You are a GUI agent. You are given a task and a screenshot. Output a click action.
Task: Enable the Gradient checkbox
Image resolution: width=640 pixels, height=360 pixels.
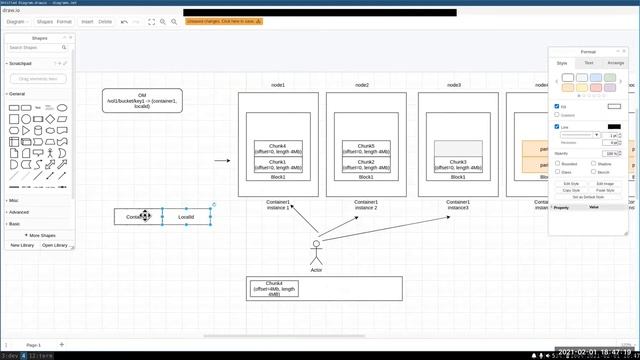click(x=557, y=115)
